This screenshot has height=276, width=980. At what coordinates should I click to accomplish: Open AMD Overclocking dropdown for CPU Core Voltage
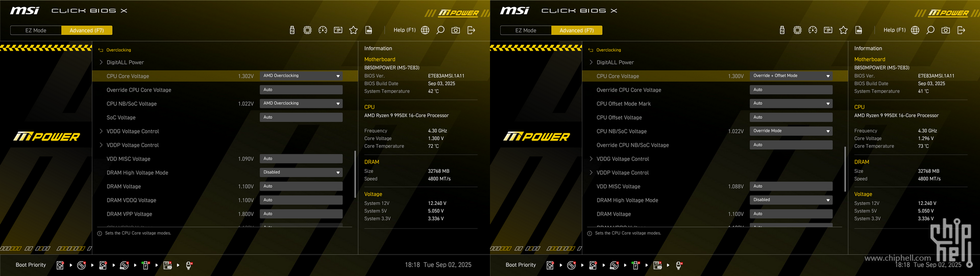coord(301,76)
